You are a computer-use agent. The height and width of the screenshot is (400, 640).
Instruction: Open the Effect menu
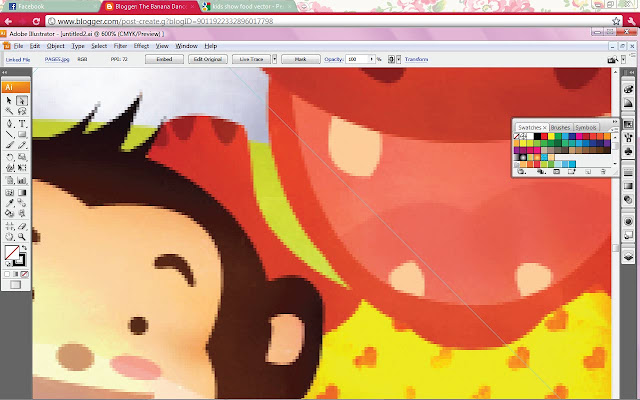point(141,46)
